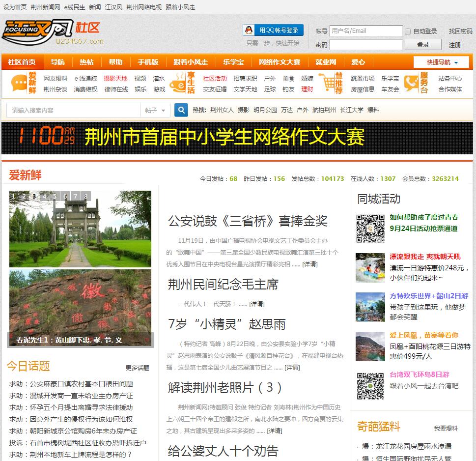Open the 跟着小风走 nav item

tap(191, 62)
